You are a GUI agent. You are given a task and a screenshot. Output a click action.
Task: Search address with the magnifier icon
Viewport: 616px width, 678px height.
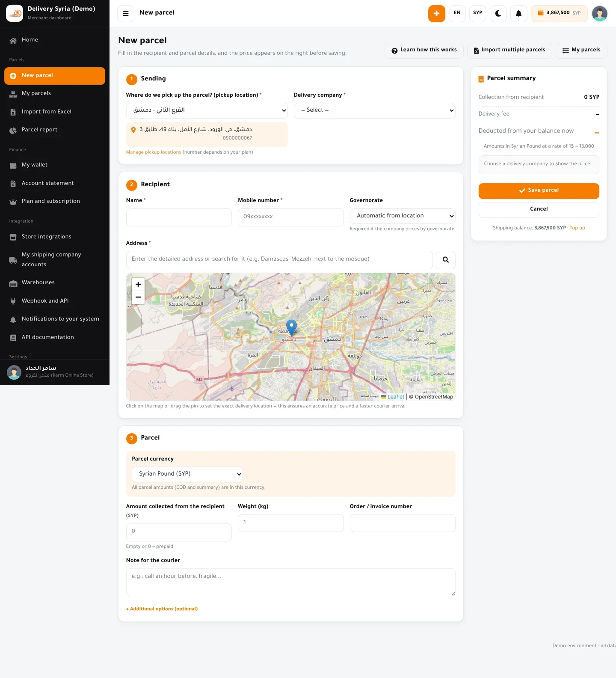click(x=445, y=260)
